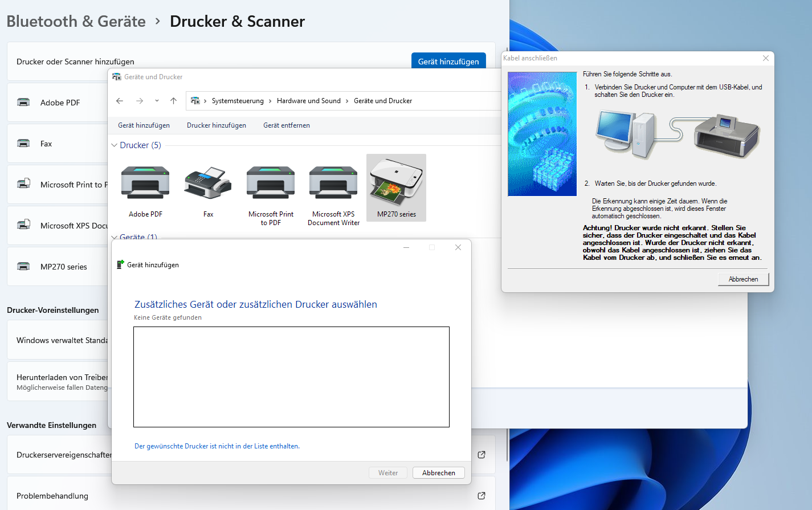
Task: Click Abbrechen in Kabel anschließen dialog
Action: pos(743,279)
